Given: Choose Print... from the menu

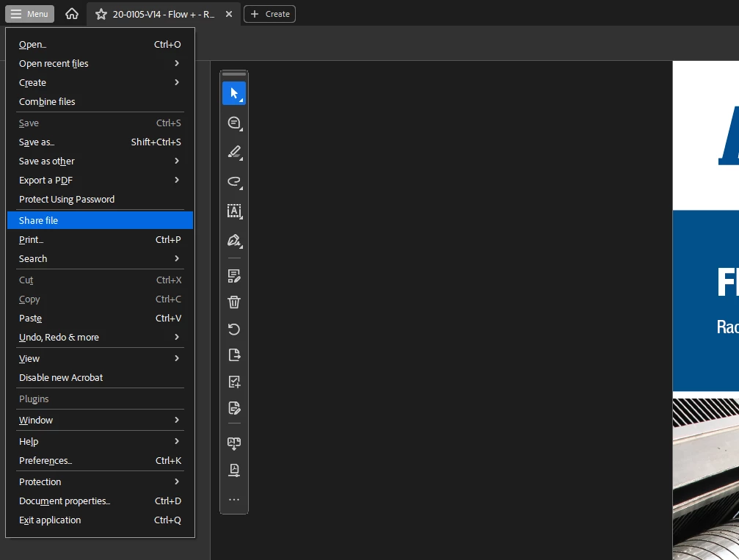Looking at the screenshot, I should point(100,239).
